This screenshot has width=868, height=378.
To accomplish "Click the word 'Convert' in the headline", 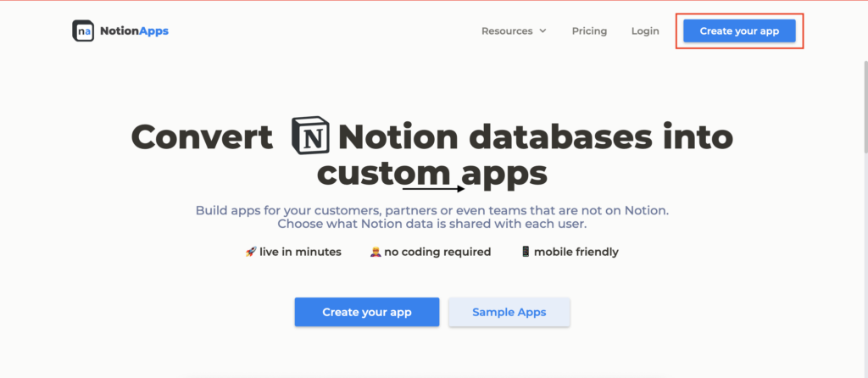I will pyautogui.click(x=202, y=136).
